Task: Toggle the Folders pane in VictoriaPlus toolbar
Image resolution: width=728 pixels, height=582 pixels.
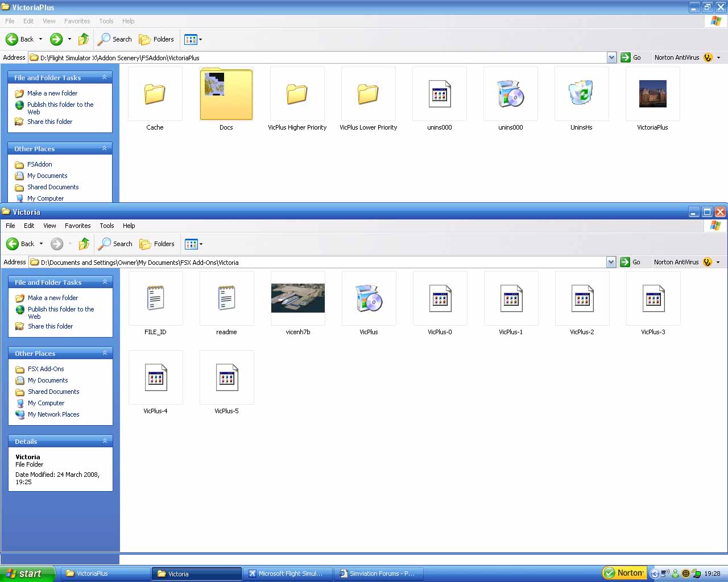Action: coord(156,39)
